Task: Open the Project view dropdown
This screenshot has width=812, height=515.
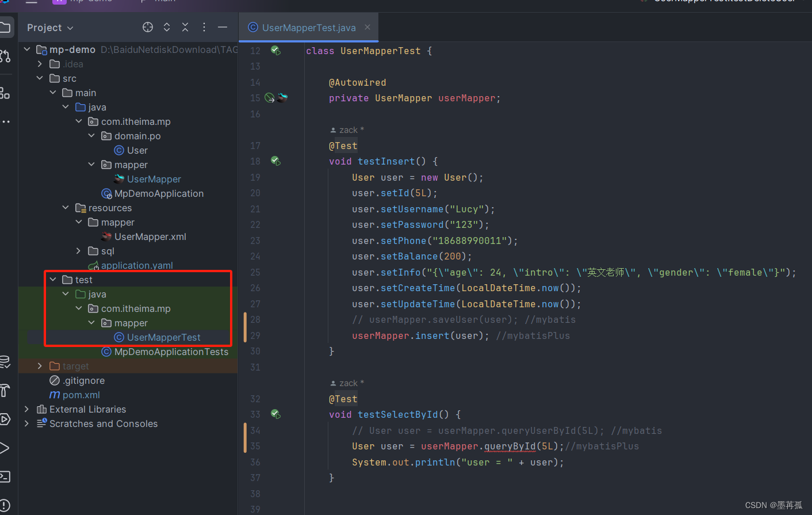Action: (50, 28)
